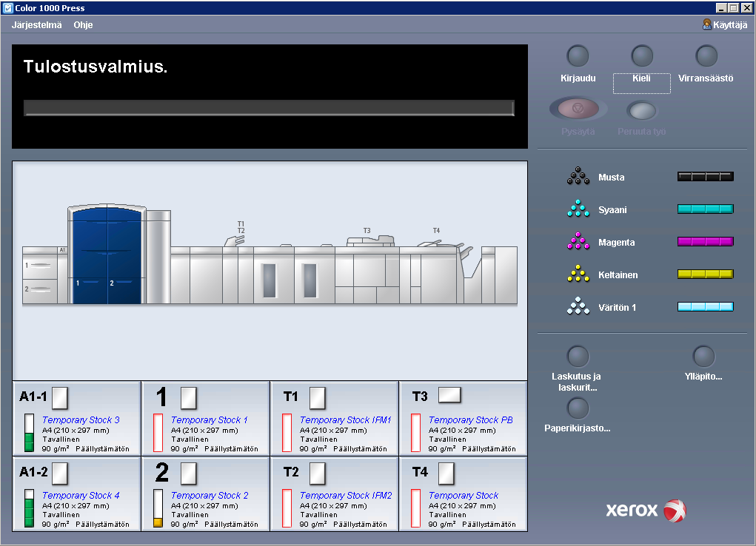
Task: Click the Peruuta työ cancel button
Action: coord(642,111)
